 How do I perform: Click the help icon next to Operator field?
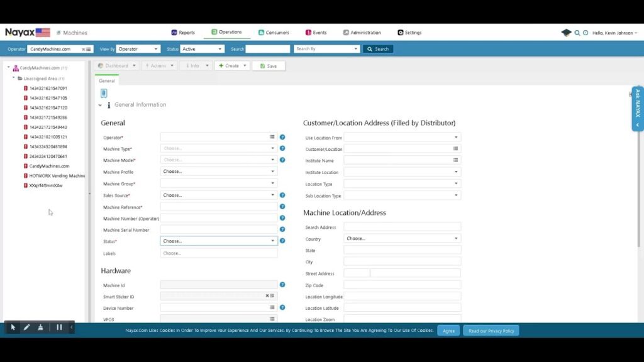click(x=282, y=137)
